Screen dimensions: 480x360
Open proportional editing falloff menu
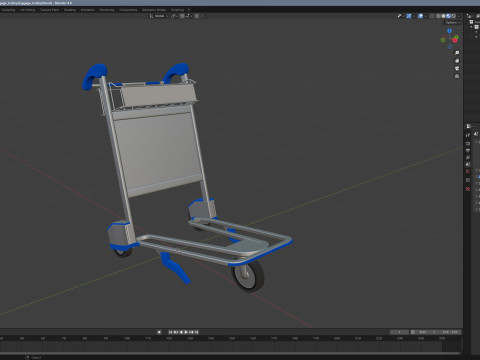[x=203, y=16]
